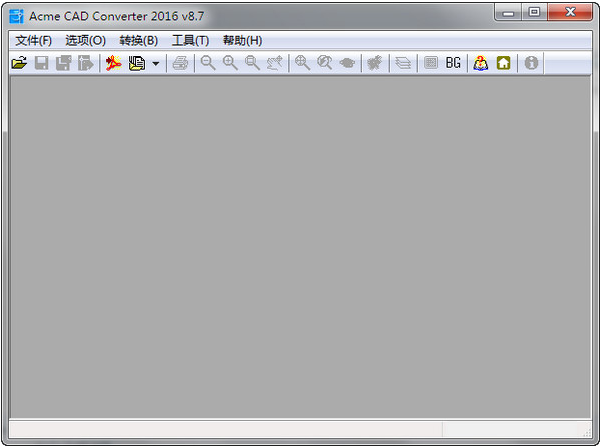Click the Zoom Out magnifier icon
600x446 pixels.
(208, 63)
